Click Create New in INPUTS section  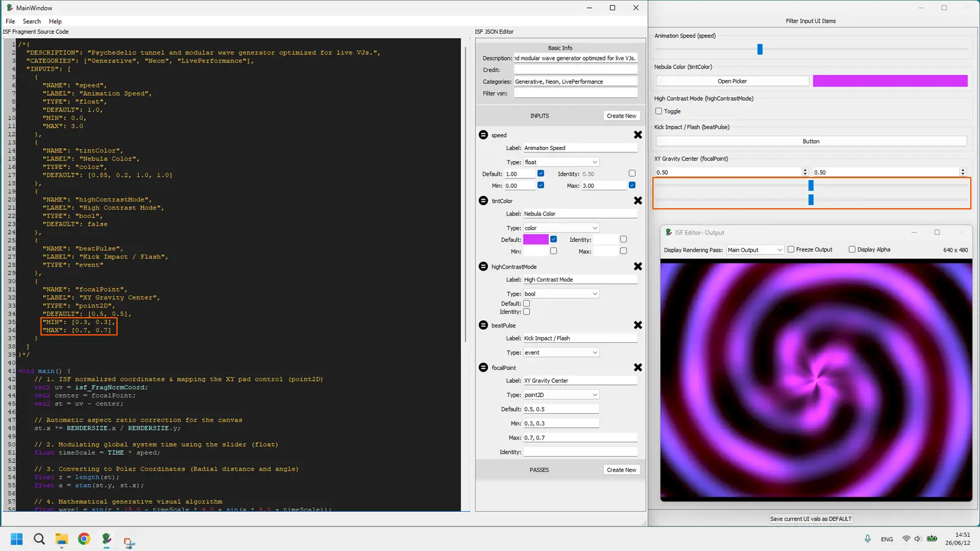(x=621, y=116)
